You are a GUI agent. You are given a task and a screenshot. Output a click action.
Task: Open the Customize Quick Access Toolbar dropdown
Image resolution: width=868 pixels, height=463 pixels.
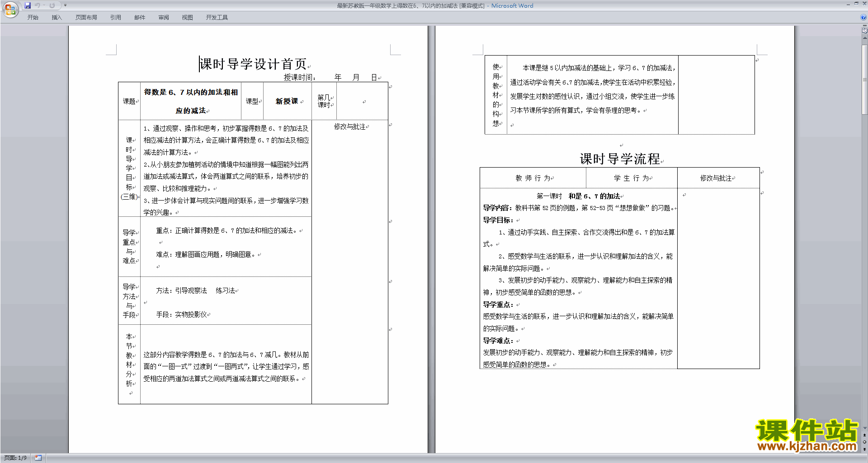65,5
